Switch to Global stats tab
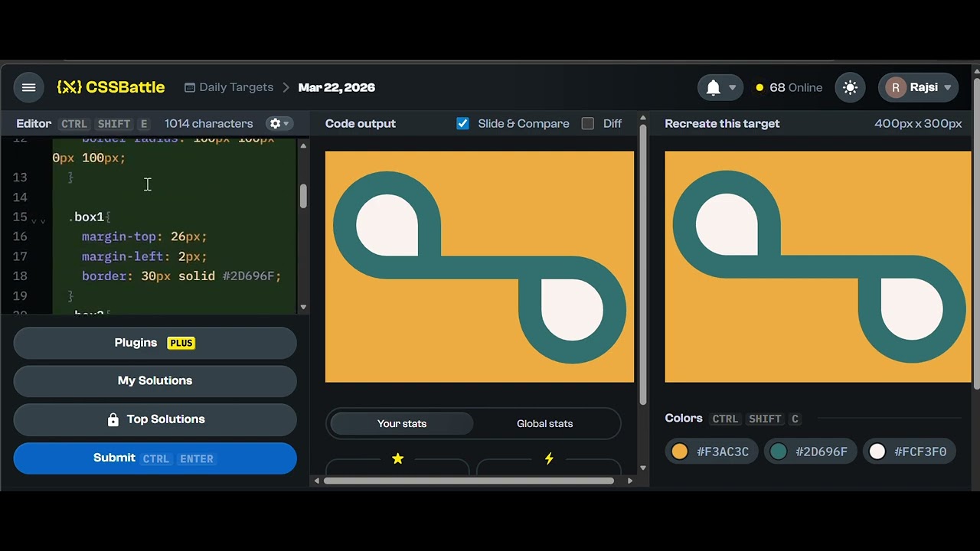The image size is (980, 551). (x=544, y=423)
